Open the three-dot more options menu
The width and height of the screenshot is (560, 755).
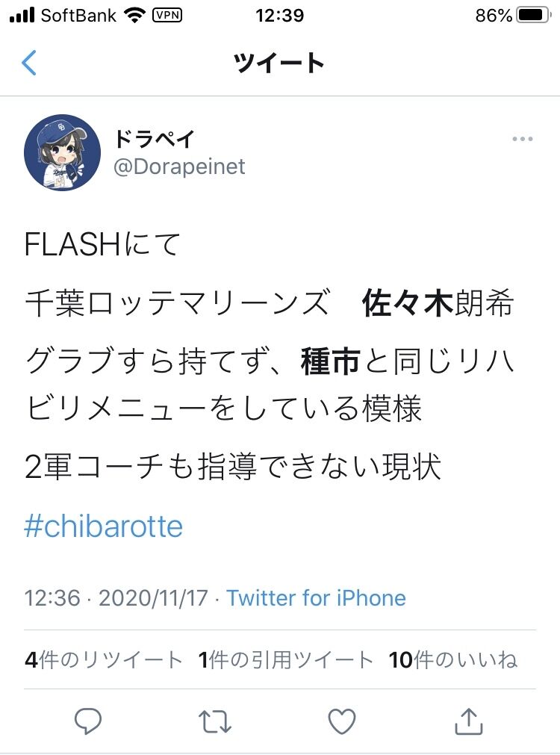click(523, 139)
